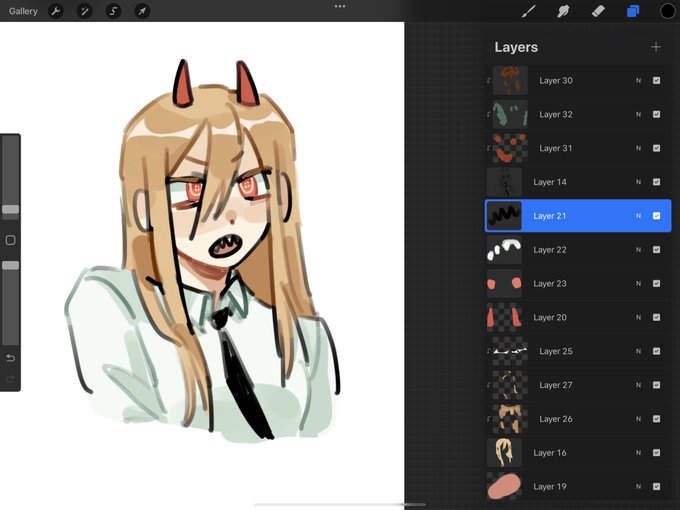Hide Layer 14 visibility checkbox
The image size is (680, 510).
pyautogui.click(x=656, y=182)
